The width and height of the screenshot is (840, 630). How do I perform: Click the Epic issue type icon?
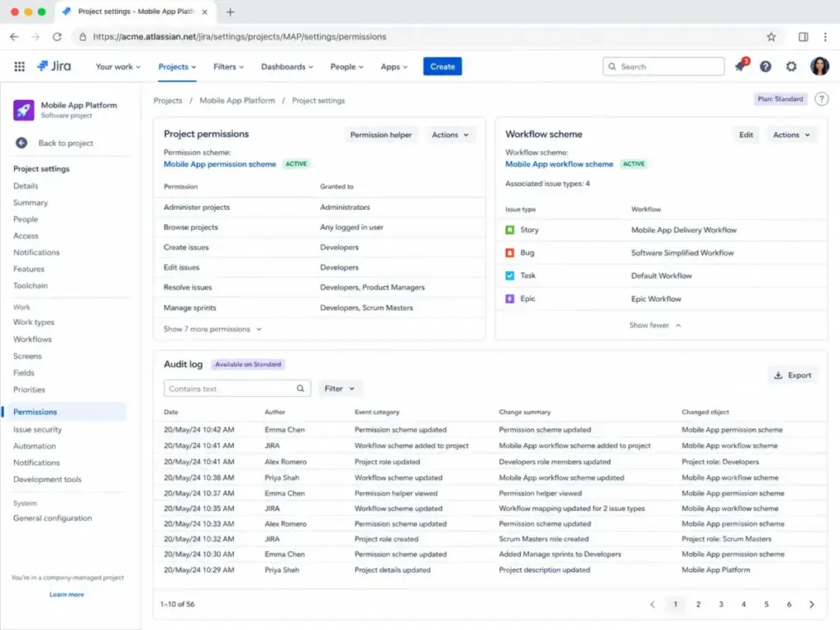tap(509, 299)
